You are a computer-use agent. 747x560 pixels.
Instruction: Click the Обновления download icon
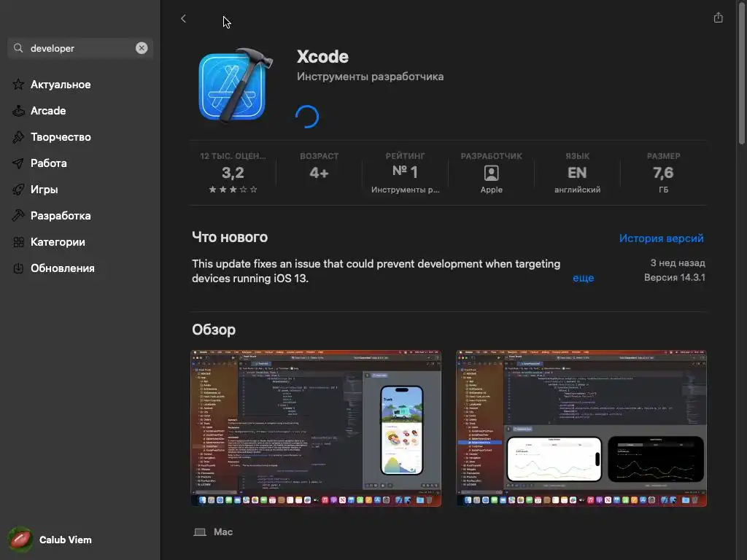(x=18, y=268)
